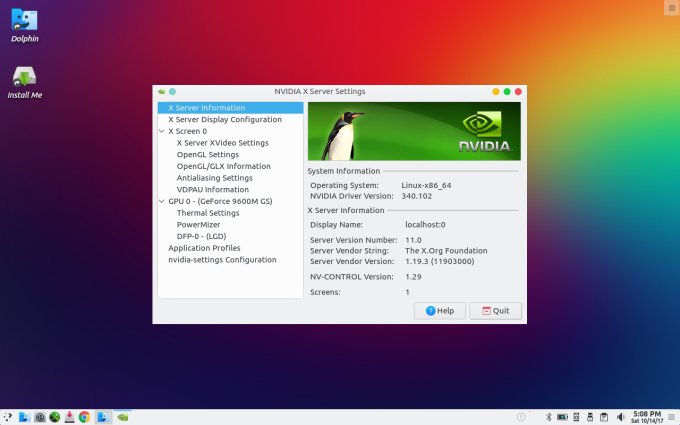Click the NV-CONTROL Version value 1.29
Viewport: 680px width, 425px height.
pos(413,277)
